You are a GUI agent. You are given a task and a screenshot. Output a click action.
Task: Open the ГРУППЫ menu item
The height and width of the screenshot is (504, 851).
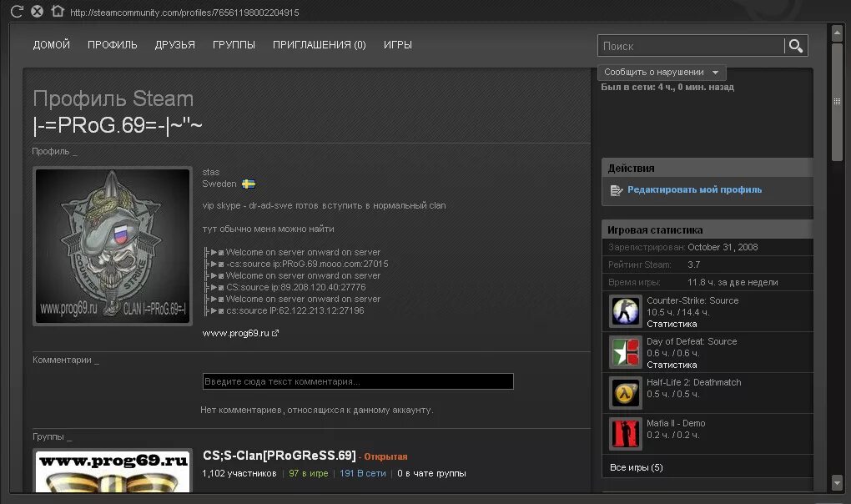(x=234, y=45)
